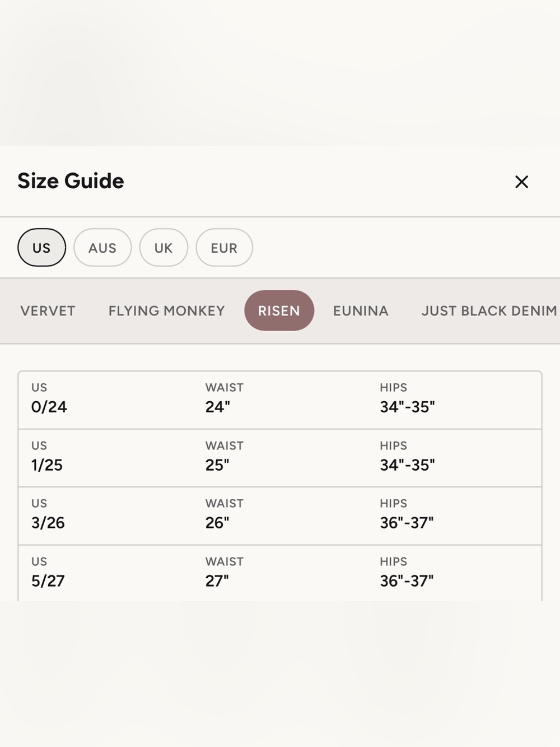The width and height of the screenshot is (560, 747).
Task: Click waist value 27"
Action: pos(217,581)
